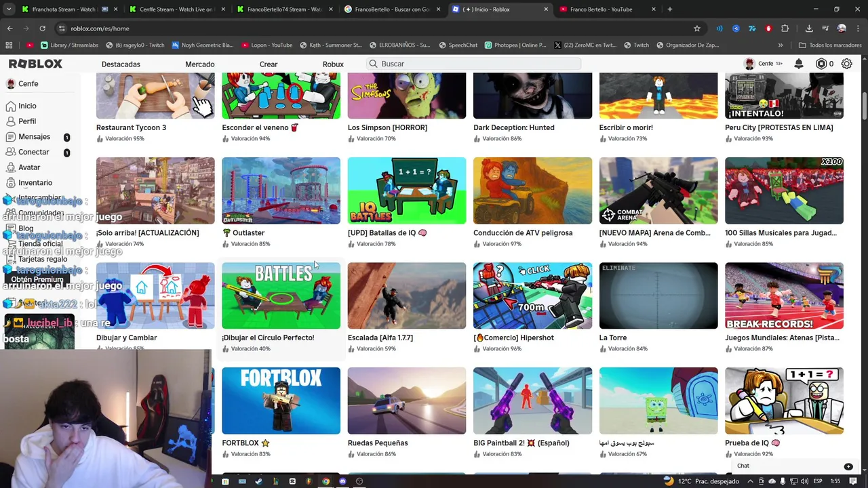Open the Conducción de ATV peligrosa thumbnail
The image size is (868, 488).
[532, 190]
